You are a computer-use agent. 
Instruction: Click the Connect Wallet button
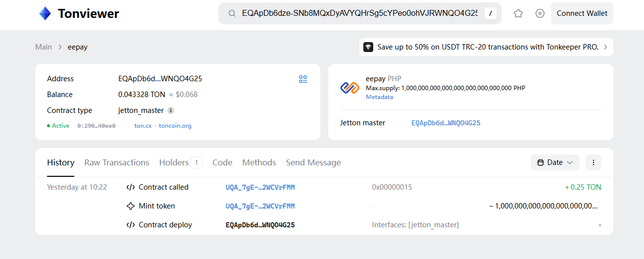click(582, 13)
